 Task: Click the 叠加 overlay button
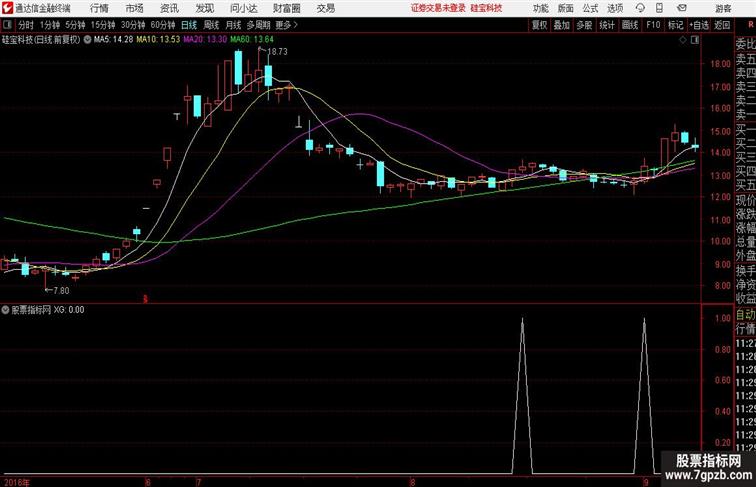tap(562, 25)
